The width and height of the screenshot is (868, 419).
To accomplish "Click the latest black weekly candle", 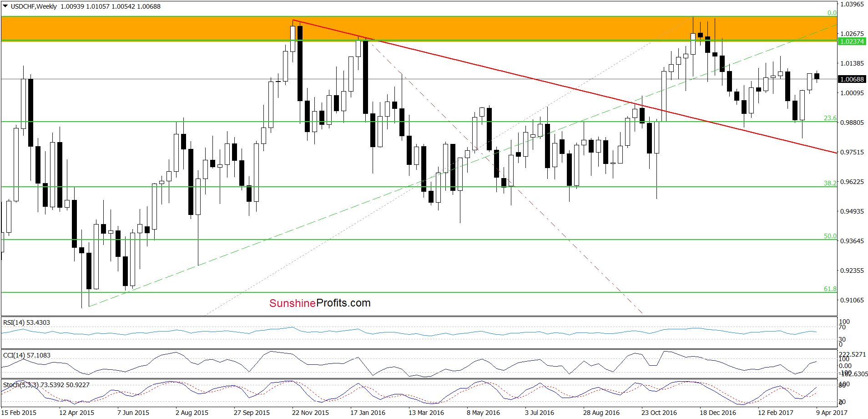I will 817,76.
